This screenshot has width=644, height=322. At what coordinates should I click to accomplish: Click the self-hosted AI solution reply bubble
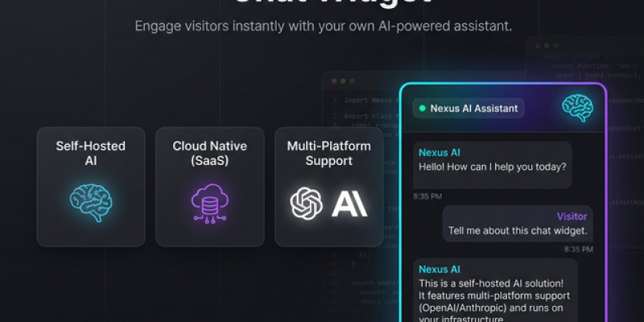pyautogui.click(x=495, y=290)
